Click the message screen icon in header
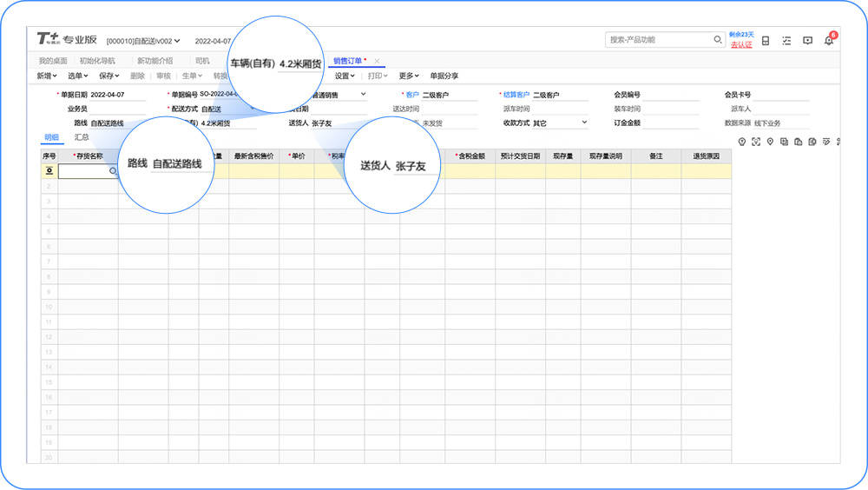The image size is (868, 490). (x=807, y=41)
